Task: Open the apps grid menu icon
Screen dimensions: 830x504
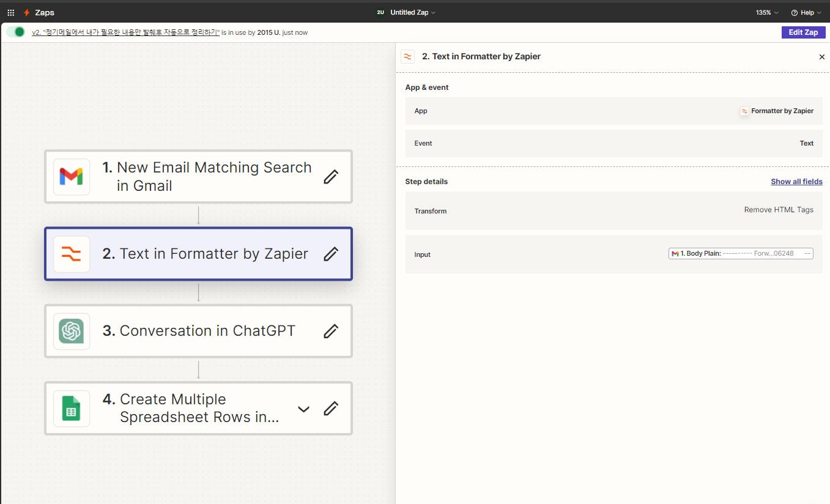Action: (10, 12)
